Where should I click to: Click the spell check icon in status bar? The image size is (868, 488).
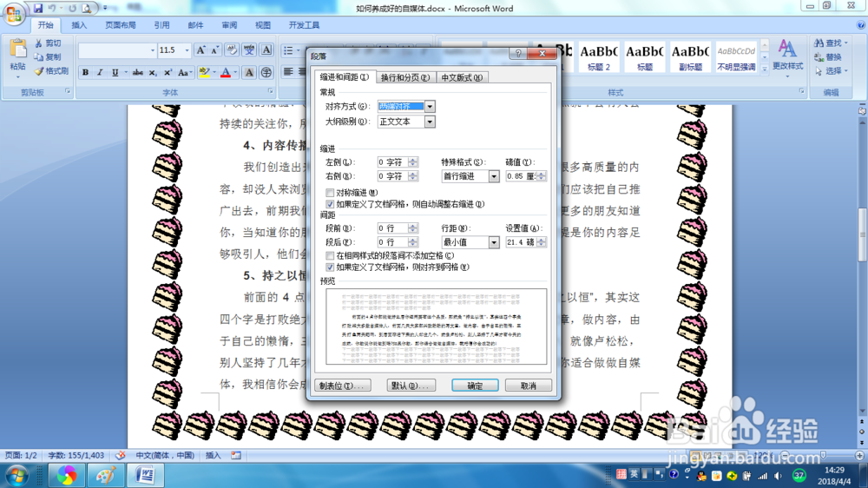pyautogui.click(x=120, y=455)
